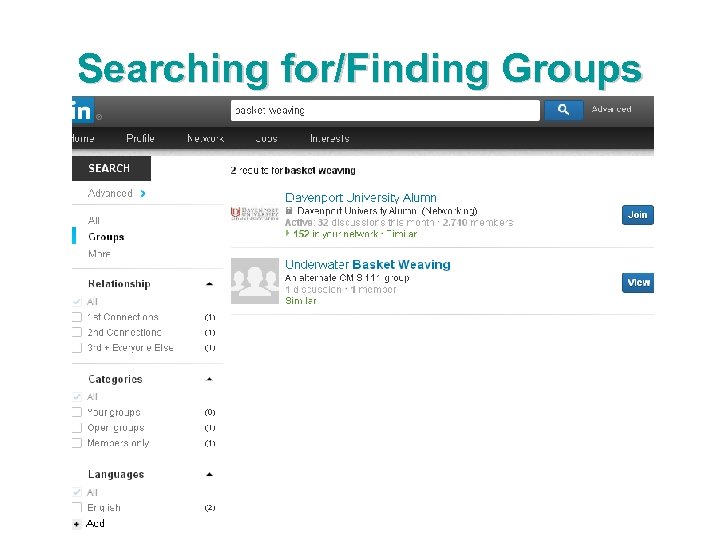
Task: Click the SEARCH sidebar header
Action: (111, 168)
